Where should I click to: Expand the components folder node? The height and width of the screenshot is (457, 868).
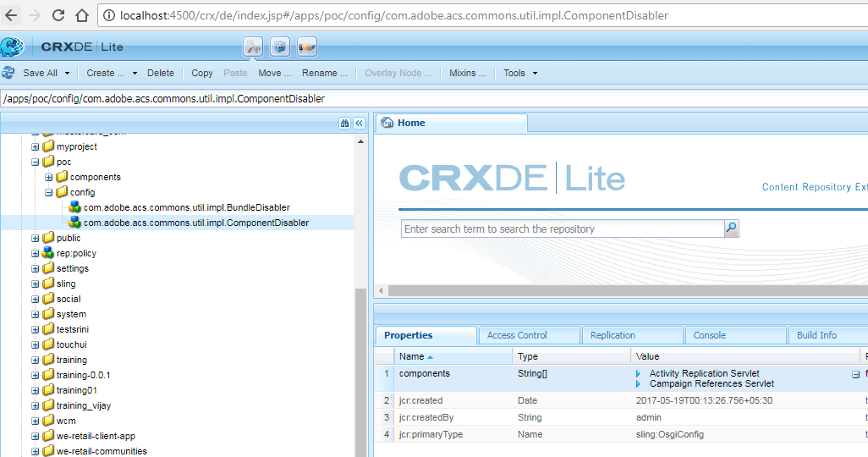point(49,177)
